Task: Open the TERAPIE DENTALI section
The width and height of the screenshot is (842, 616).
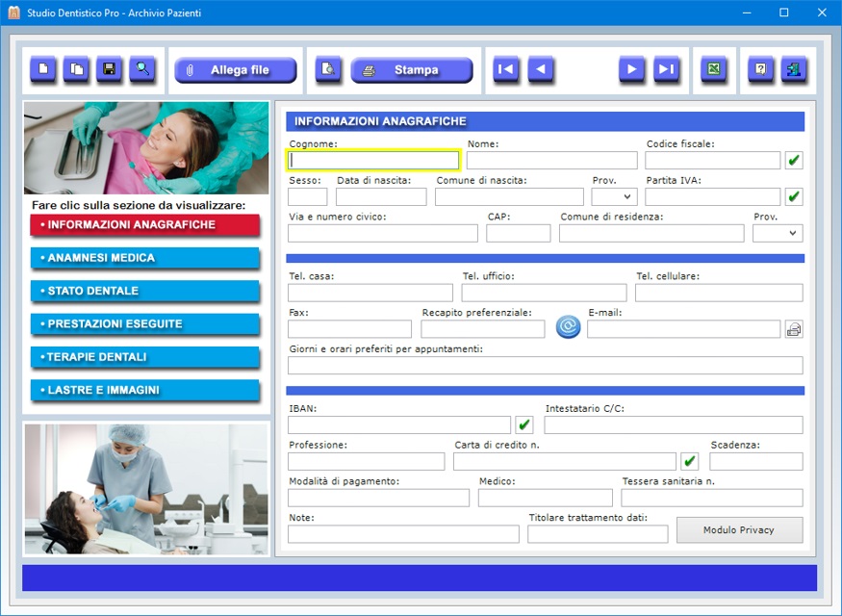Action: click(x=145, y=357)
